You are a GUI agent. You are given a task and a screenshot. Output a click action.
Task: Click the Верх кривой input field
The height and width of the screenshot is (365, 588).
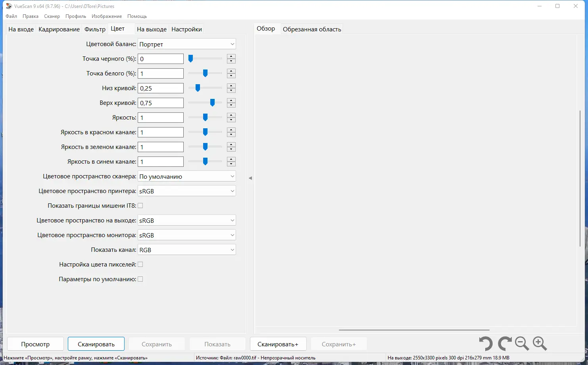[x=161, y=103]
